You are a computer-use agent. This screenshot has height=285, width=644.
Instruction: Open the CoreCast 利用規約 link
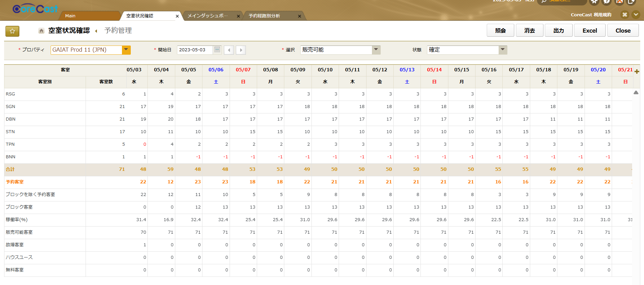(591, 15)
